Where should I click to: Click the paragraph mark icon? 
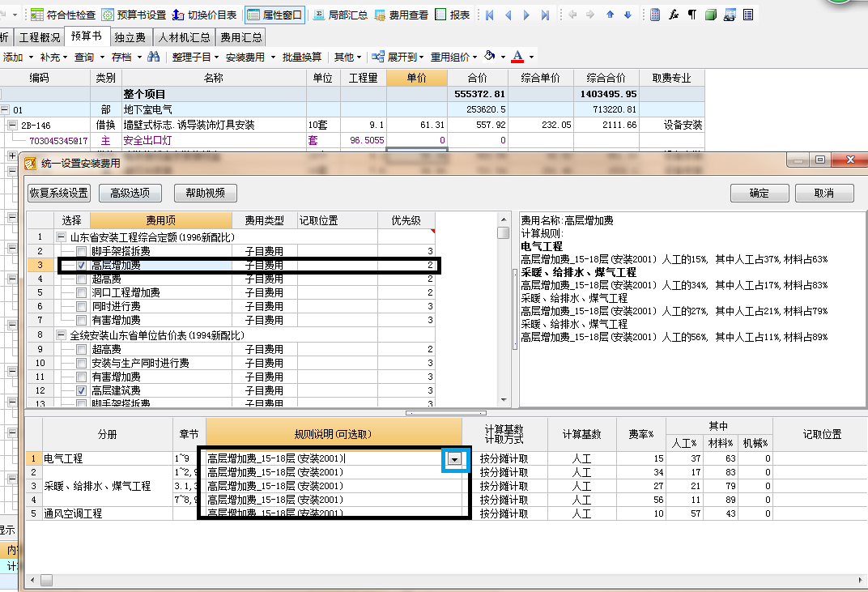pos(692,15)
